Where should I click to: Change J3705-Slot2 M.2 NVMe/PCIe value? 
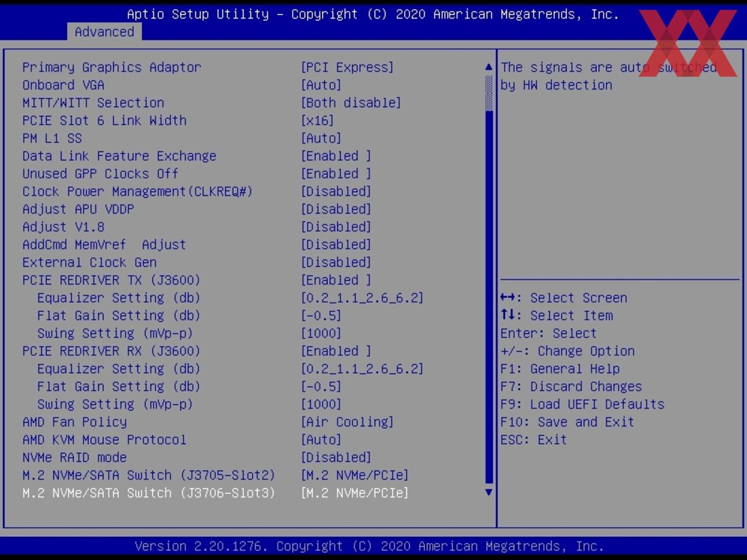(354, 475)
